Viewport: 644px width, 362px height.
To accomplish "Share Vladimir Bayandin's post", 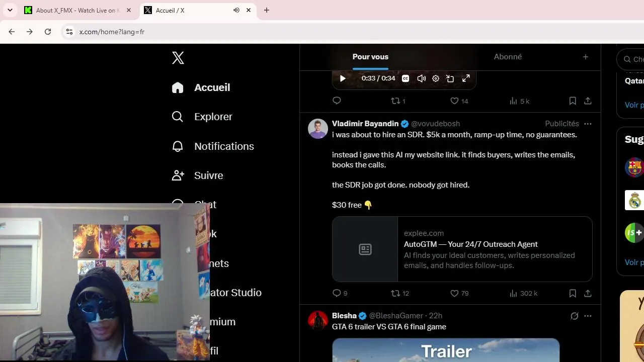I will [x=588, y=293].
